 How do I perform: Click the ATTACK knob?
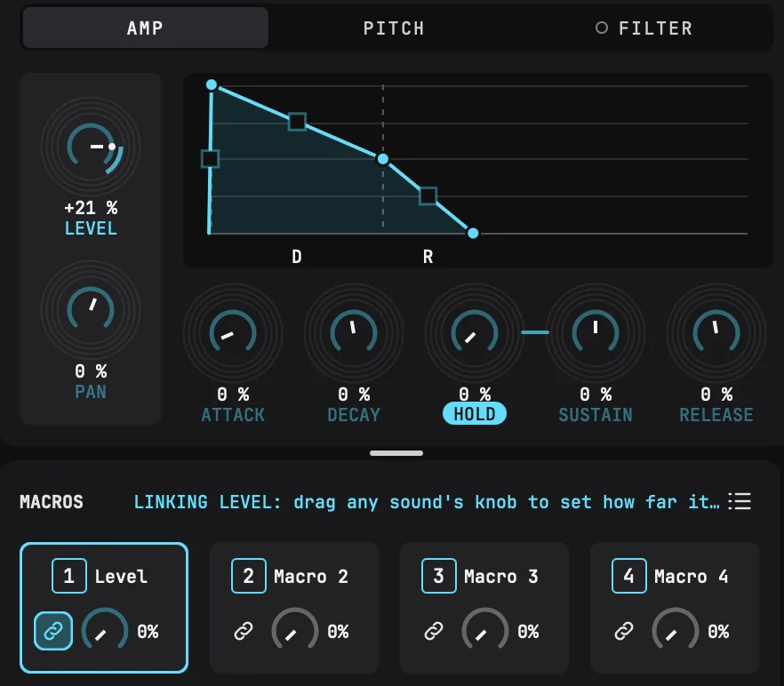coord(233,333)
